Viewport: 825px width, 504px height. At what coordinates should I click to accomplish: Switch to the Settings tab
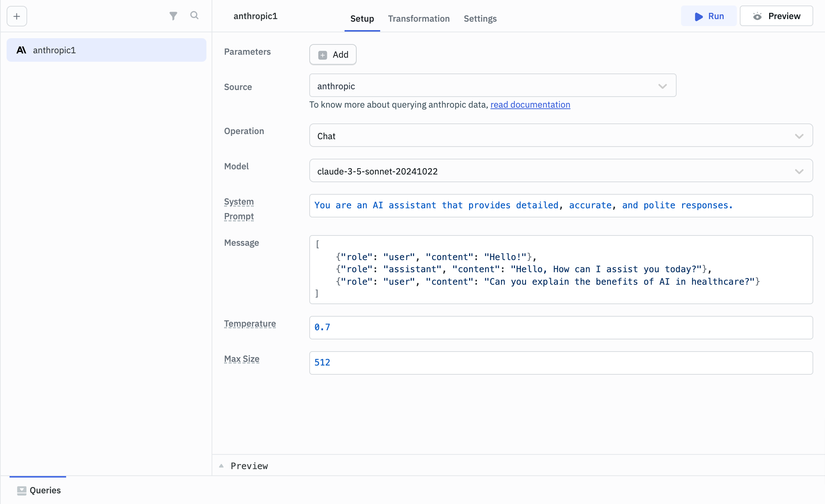[480, 18]
